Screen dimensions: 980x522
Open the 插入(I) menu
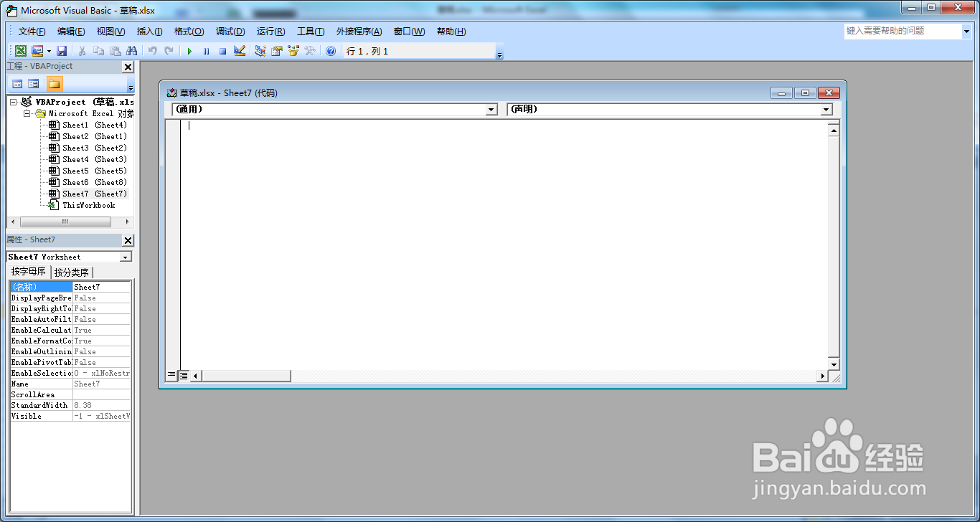149,32
